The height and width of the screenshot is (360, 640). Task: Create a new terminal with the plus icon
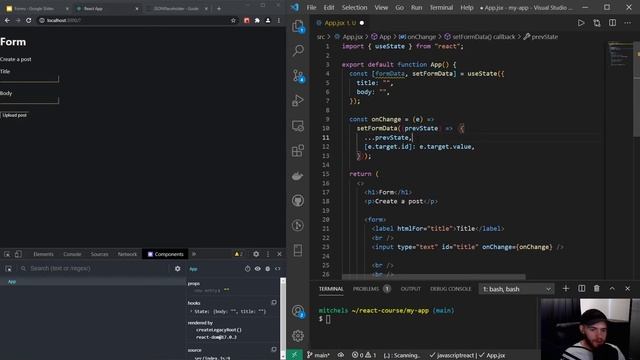[x=566, y=289]
